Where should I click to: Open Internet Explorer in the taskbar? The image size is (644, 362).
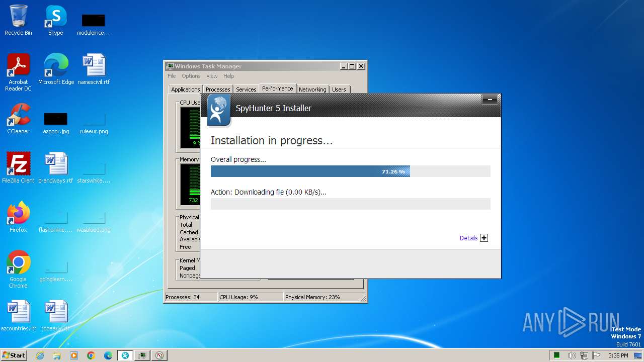40,355
